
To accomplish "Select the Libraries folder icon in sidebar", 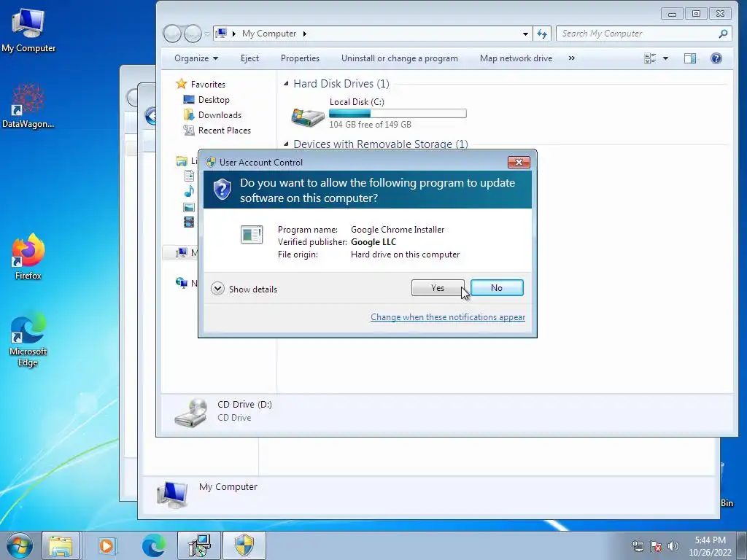I will [x=182, y=161].
